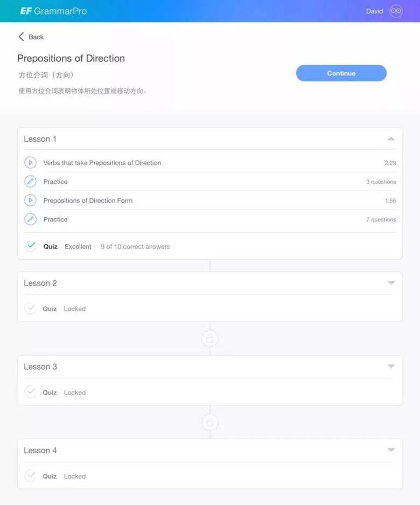The image size is (420, 505).
Task: Click the pencil icon beside the 3 questions Practice
Action: tap(30, 182)
